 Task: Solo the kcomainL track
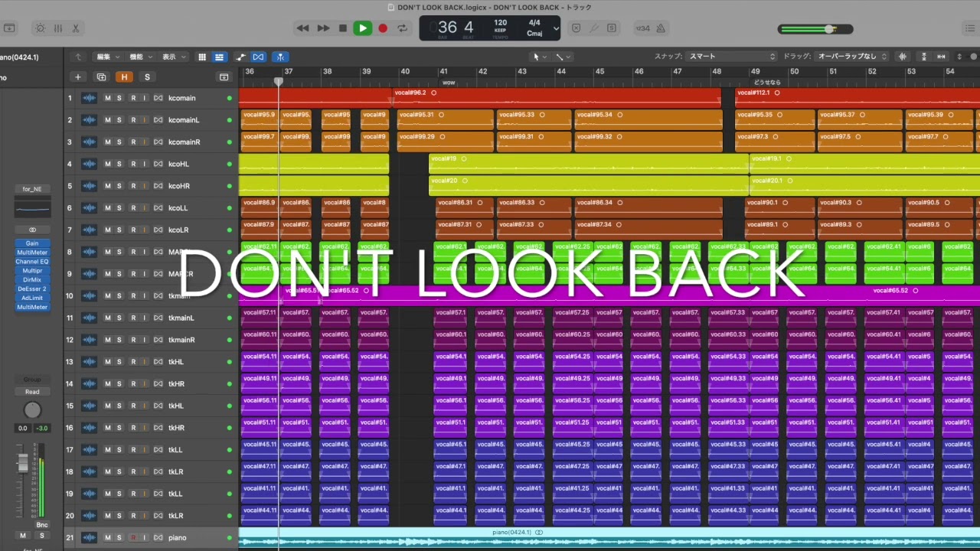click(119, 120)
